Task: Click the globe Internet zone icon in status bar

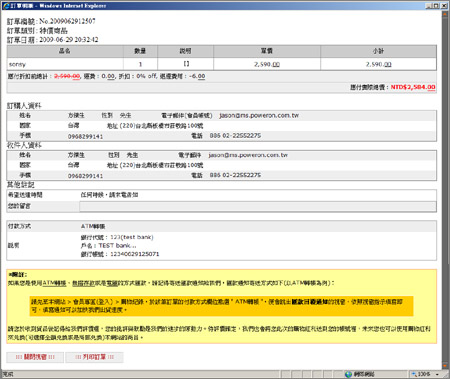Action: tap(349, 374)
